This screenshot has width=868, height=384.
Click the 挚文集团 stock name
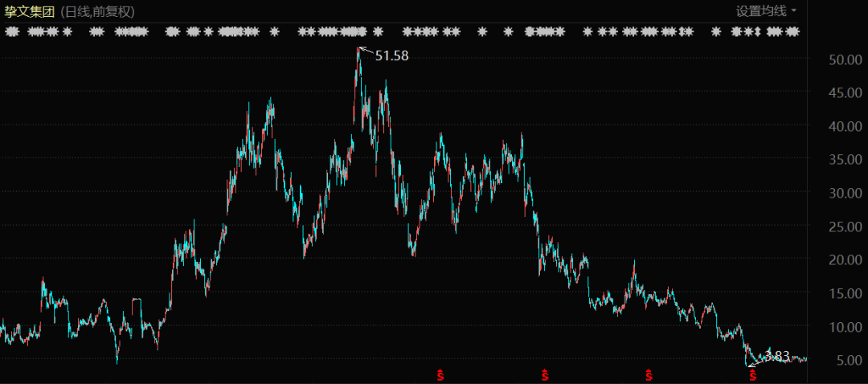pos(30,11)
